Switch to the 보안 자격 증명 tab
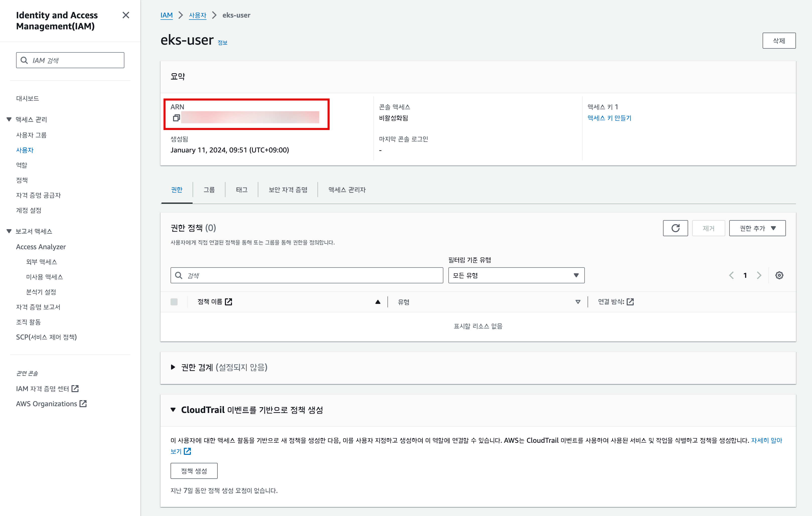The height and width of the screenshot is (516, 812). click(x=288, y=190)
